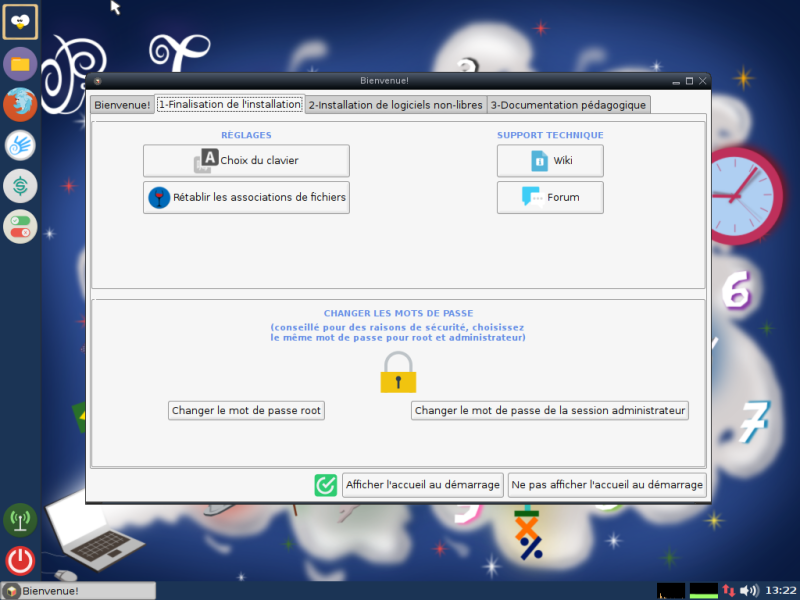Open the penguin main menu icon
The image size is (800, 600).
click(x=20, y=22)
